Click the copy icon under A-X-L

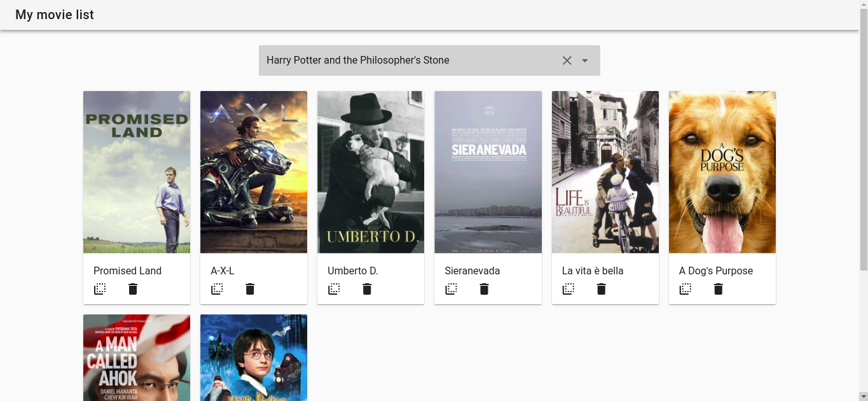tap(217, 289)
